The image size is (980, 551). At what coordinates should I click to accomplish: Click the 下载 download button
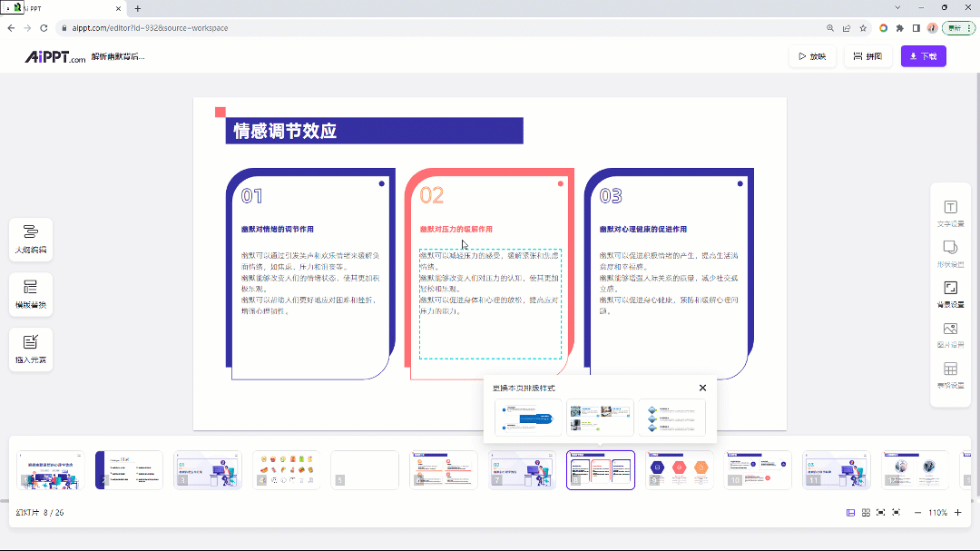tap(923, 56)
